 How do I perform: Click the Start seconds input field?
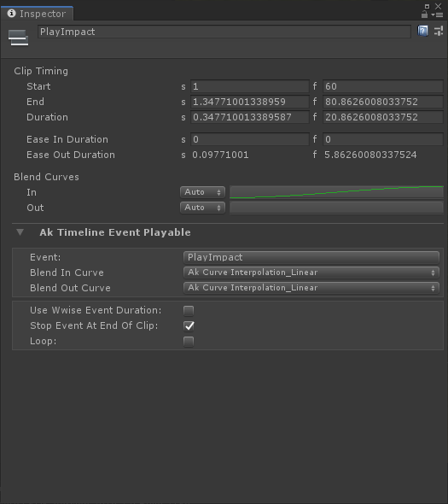pyautogui.click(x=250, y=86)
